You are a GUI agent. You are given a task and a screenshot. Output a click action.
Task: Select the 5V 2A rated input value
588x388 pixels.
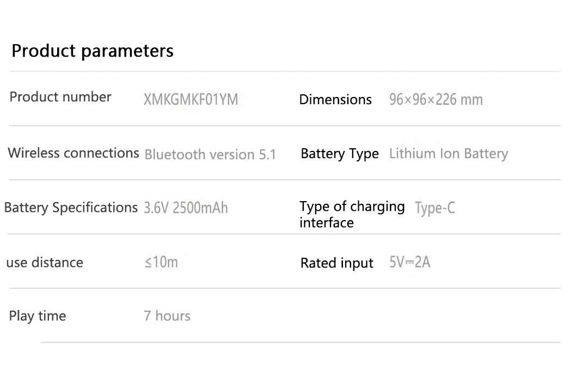[x=409, y=262]
